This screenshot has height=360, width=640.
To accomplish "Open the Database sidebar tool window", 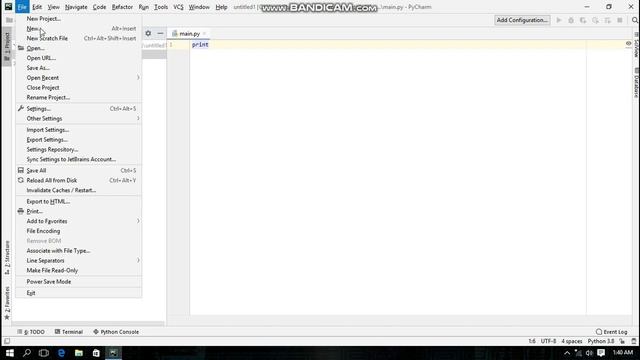I will [636, 84].
